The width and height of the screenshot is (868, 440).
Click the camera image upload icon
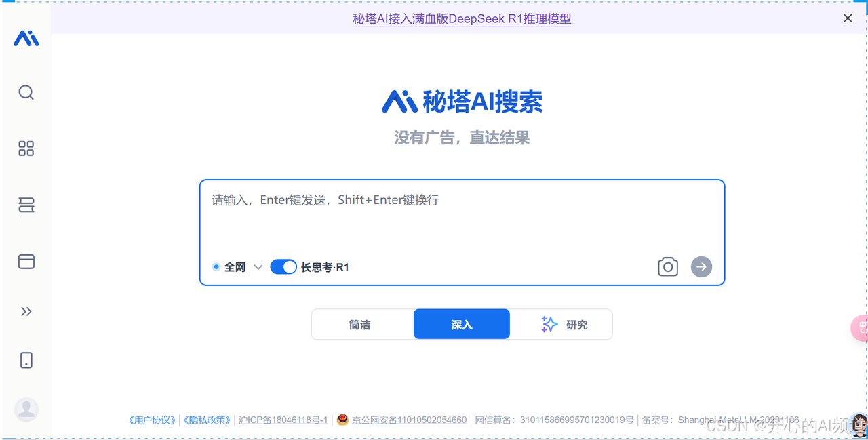click(x=668, y=266)
